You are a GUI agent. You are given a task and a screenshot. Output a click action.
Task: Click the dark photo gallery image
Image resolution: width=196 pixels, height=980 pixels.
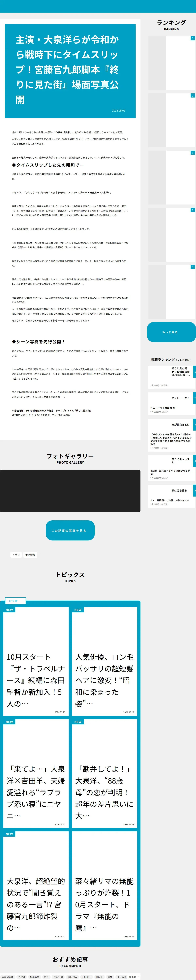coord(70,491)
